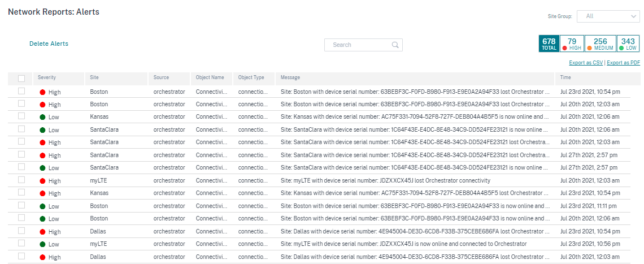Viewport: 644px width, 264px height.
Task: Click Delete Alerts link
Action: [x=49, y=44]
